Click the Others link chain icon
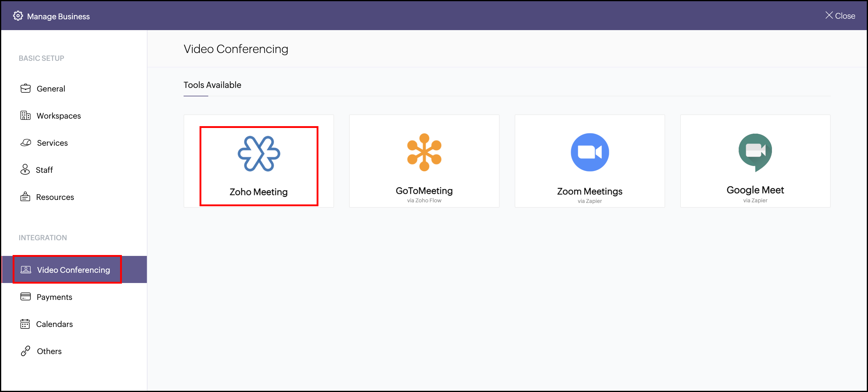The height and width of the screenshot is (392, 868). click(x=25, y=351)
